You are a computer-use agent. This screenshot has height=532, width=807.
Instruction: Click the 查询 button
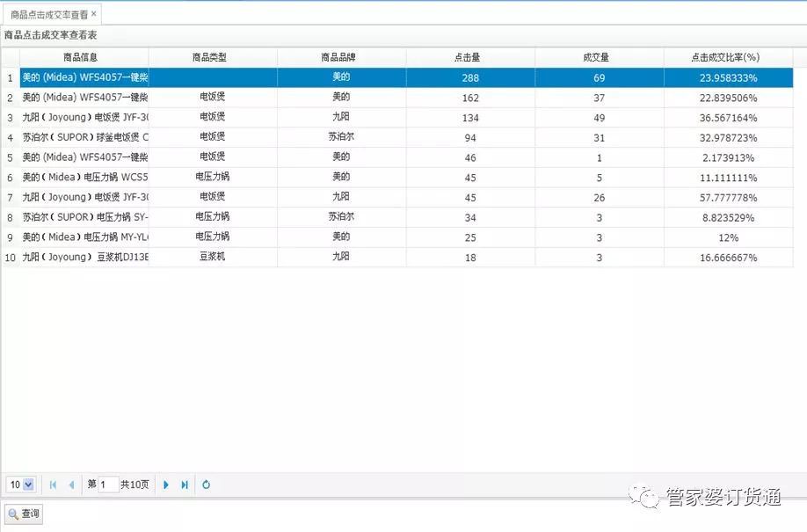[x=24, y=514]
